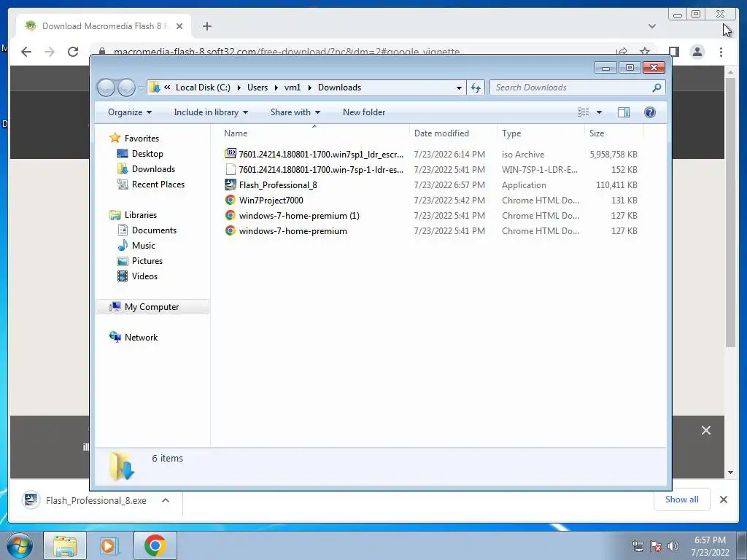Click the change view icon in toolbar
This screenshot has height=560, width=747.
[x=583, y=112]
